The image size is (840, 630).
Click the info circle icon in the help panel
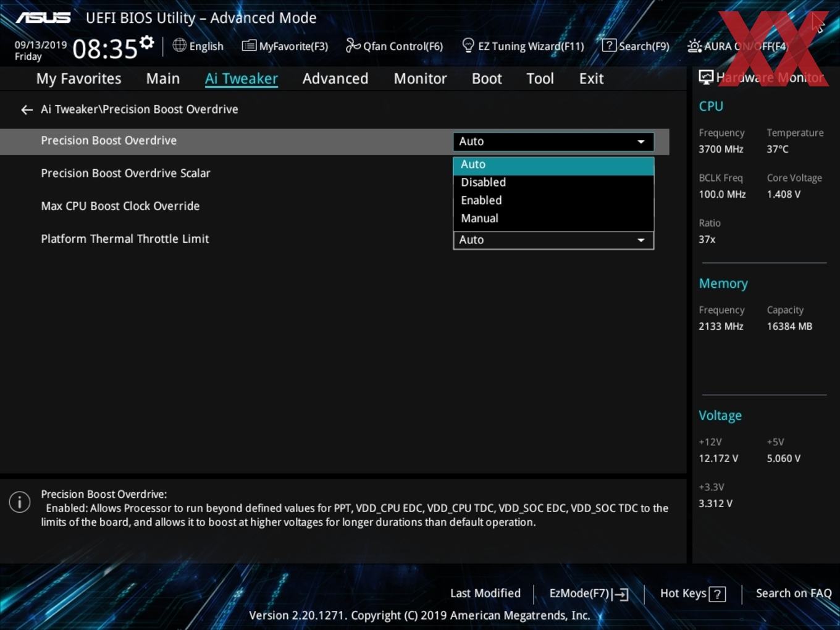pyautogui.click(x=20, y=502)
